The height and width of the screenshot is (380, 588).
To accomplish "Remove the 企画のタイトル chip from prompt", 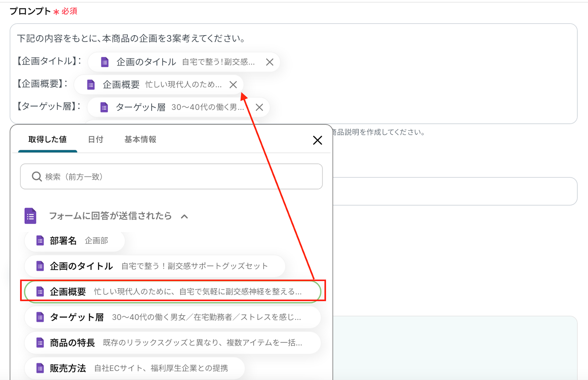I will (269, 62).
